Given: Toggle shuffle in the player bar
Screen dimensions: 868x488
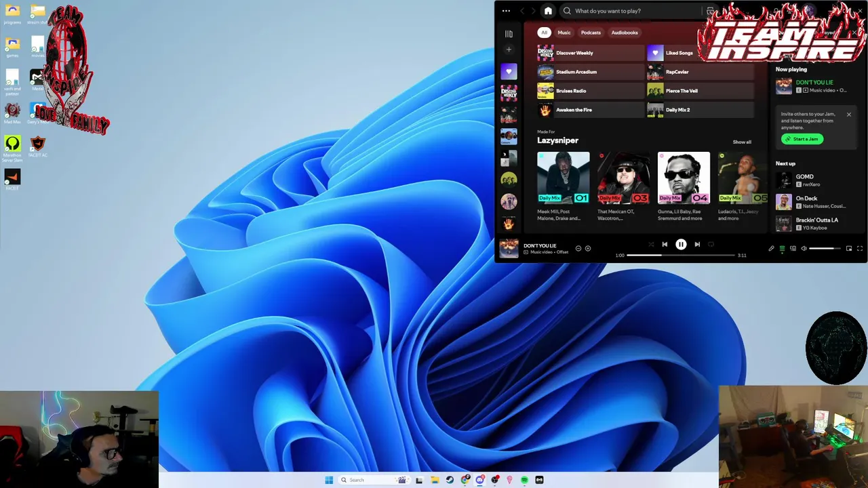Looking at the screenshot, I should pos(651,244).
